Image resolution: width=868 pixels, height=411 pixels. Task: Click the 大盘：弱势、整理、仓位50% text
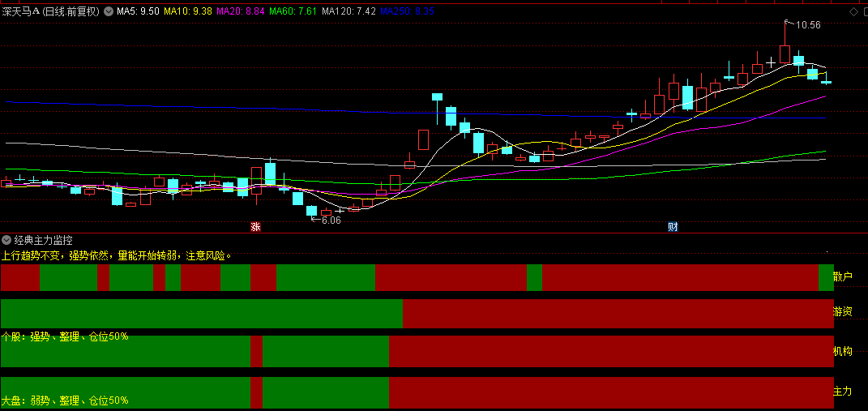[65, 400]
